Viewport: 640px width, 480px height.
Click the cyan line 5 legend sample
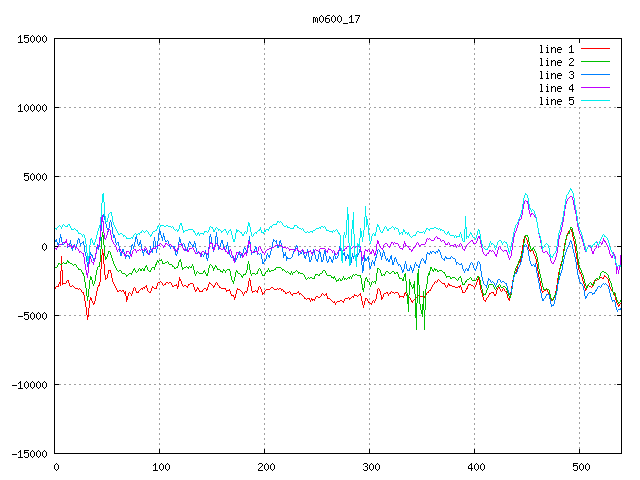tap(595, 101)
